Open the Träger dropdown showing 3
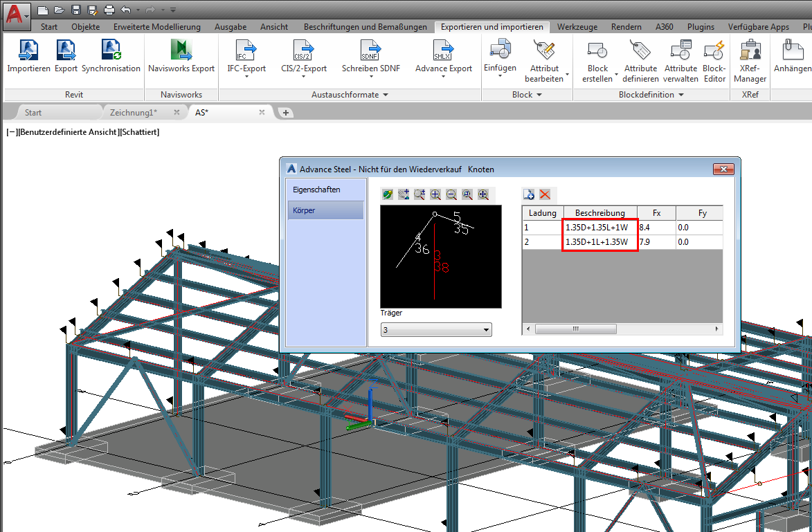 (x=436, y=330)
